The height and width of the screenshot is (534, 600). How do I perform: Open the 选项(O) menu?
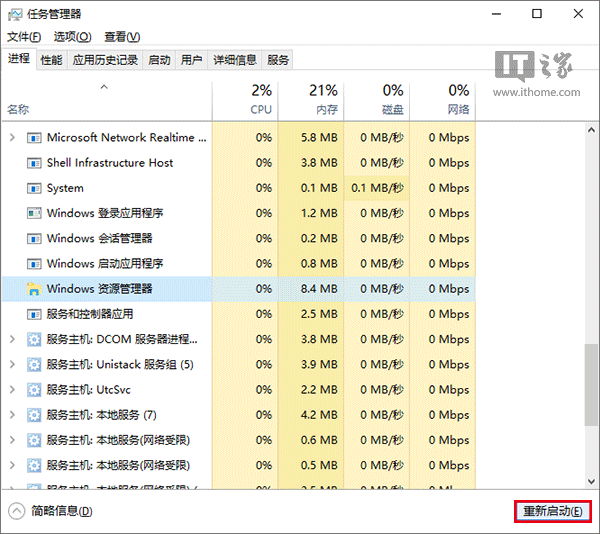(x=73, y=37)
